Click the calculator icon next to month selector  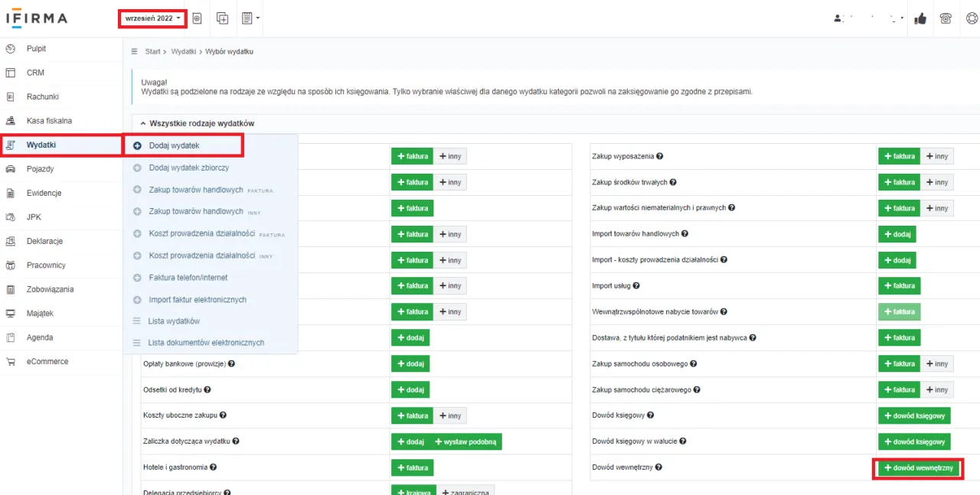[197, 18]
